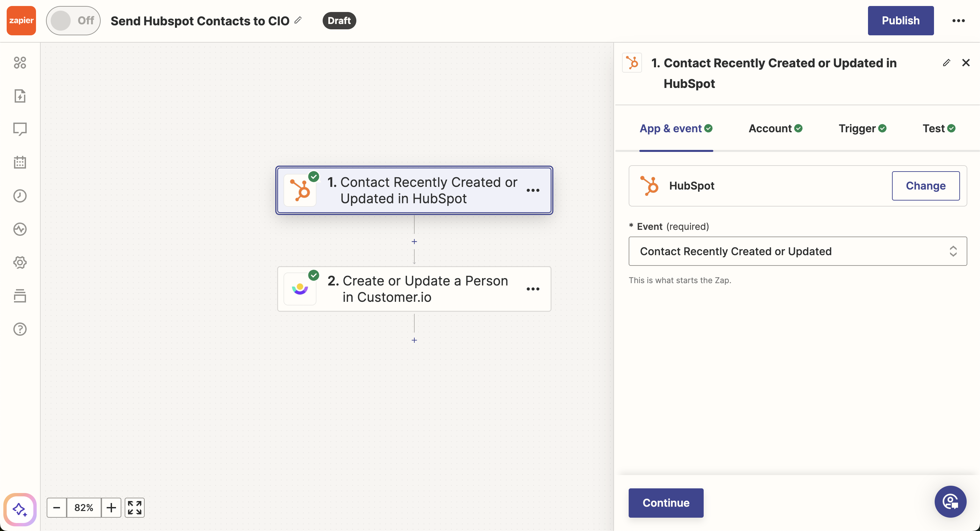Switch to the App & event tab
This screenshot has height=531, width=980.
(x=676, y=129)
